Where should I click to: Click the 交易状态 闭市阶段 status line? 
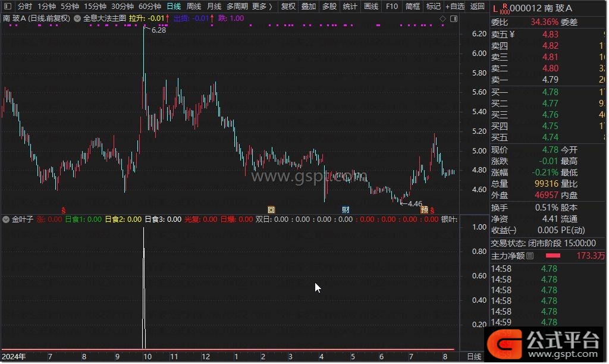point(543,244)
